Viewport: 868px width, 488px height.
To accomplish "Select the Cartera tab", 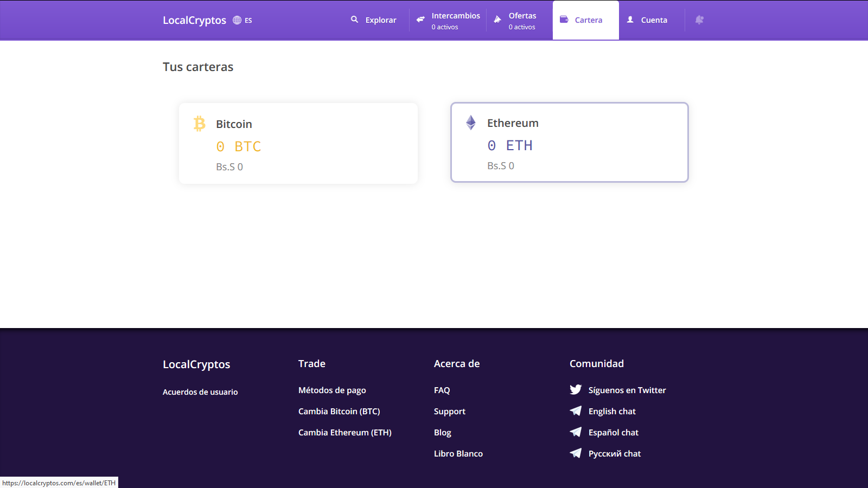I will click(586, 20).
